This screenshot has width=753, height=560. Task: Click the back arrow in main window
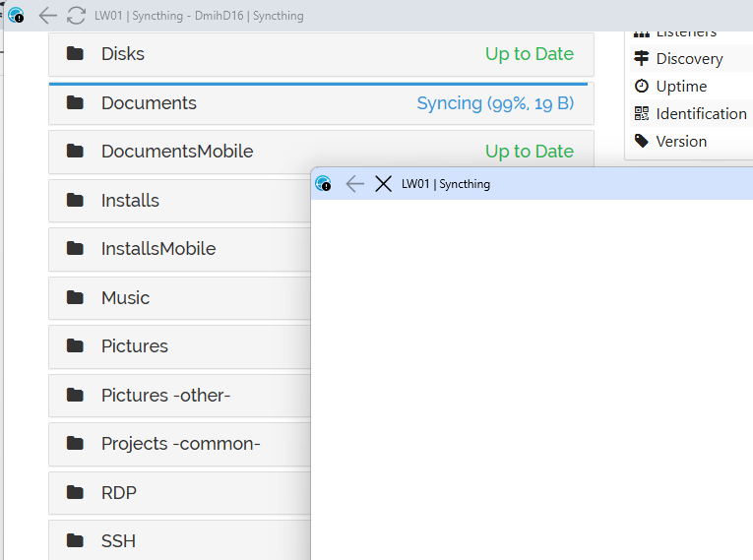(47, 16)
